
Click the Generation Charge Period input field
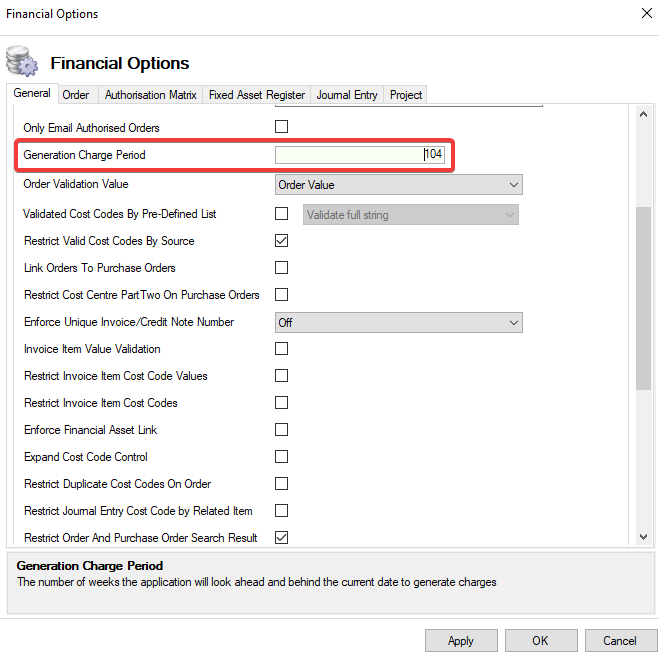point(360,155)
